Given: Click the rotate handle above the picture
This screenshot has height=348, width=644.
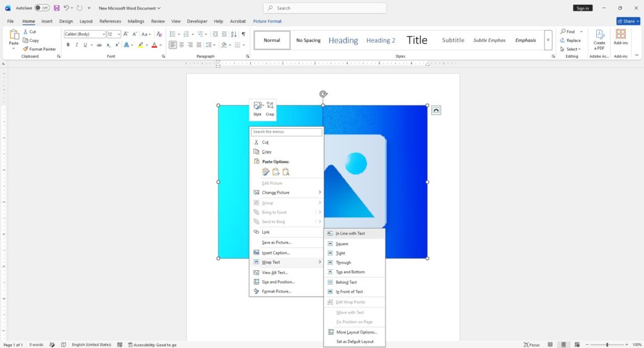Looking at the screenshot, I should [323, 94].
